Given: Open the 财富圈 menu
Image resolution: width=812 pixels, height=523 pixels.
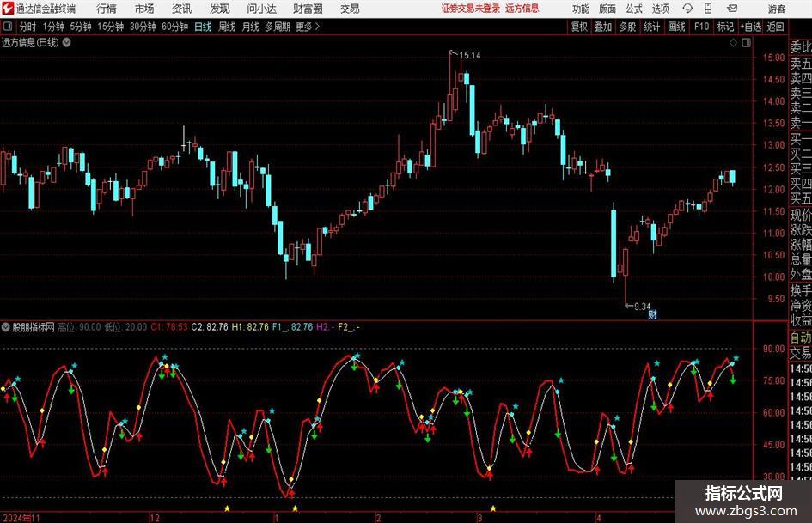Looking at the screenshot, I should (308, 9).
